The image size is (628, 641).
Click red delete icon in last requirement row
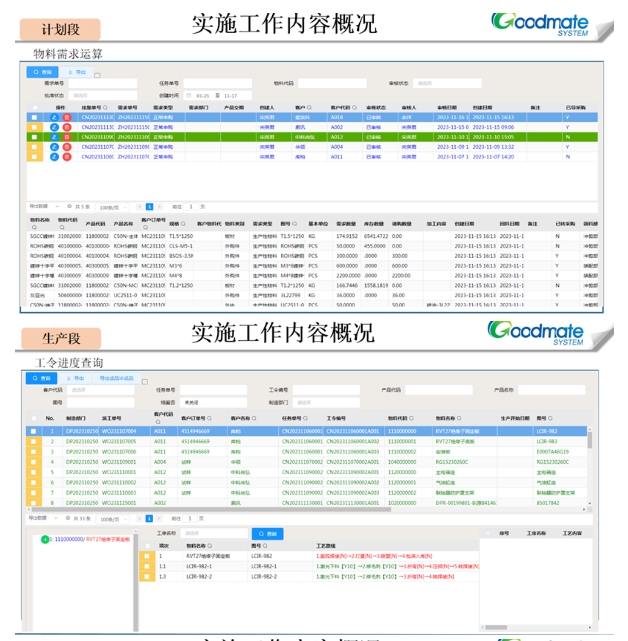tap(67, 157)
